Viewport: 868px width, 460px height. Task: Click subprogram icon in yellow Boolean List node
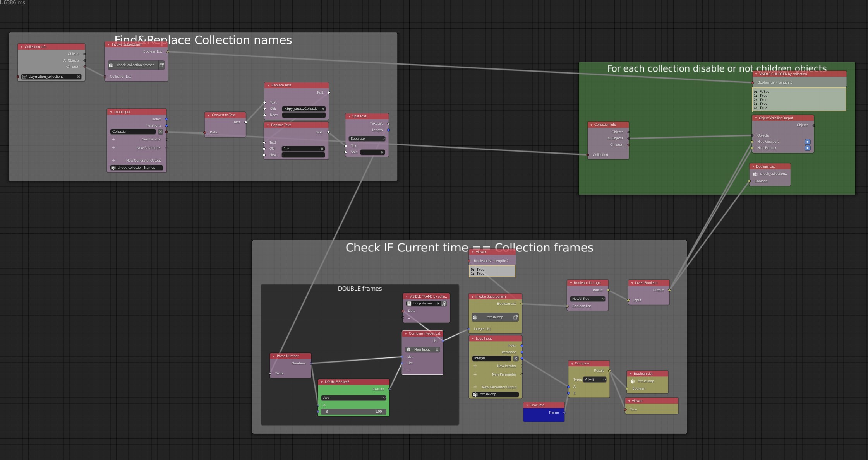[x=633, y=381]
